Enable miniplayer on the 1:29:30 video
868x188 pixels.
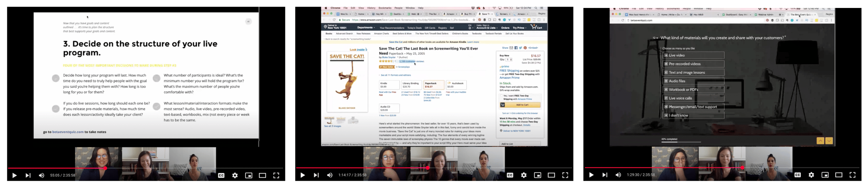(x=825, y=175)
